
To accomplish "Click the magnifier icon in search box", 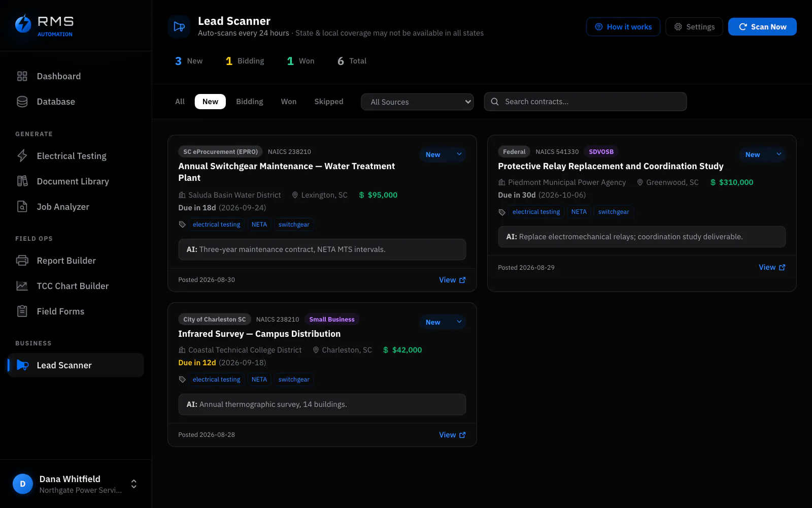I will pyautogui.click(x=495, y=102).
